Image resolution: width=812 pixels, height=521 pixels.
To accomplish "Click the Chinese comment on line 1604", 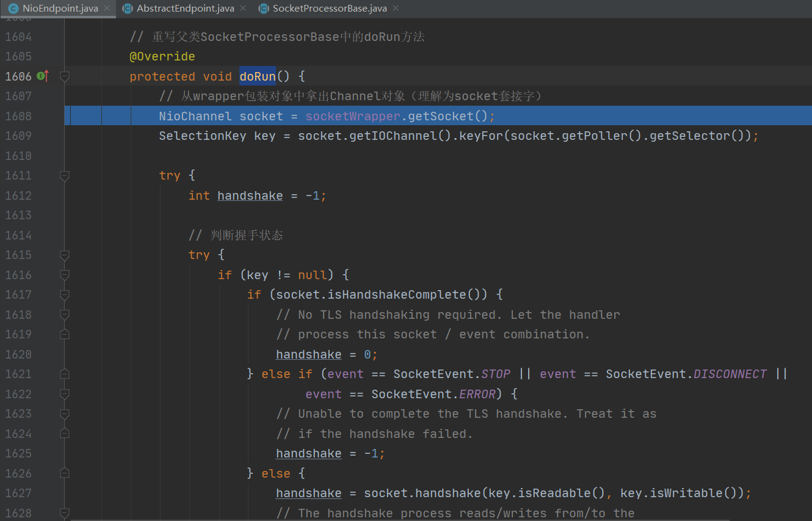I will tap(277, 37).
